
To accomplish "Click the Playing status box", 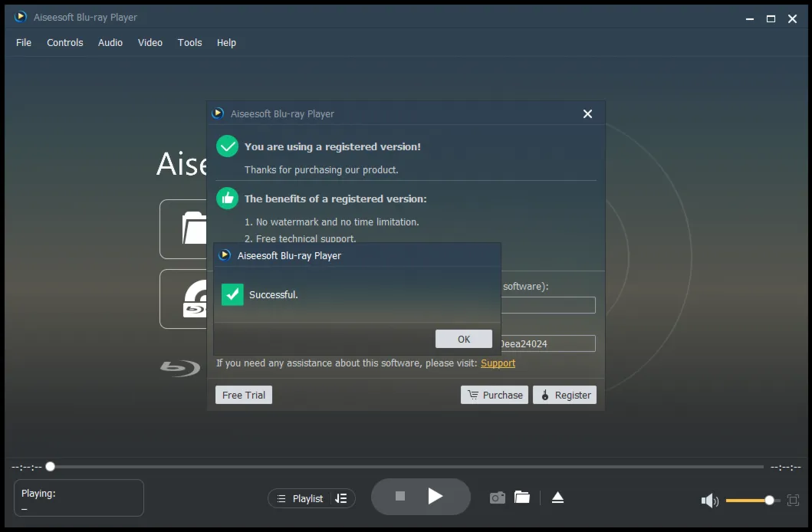I will pos(79,498).
